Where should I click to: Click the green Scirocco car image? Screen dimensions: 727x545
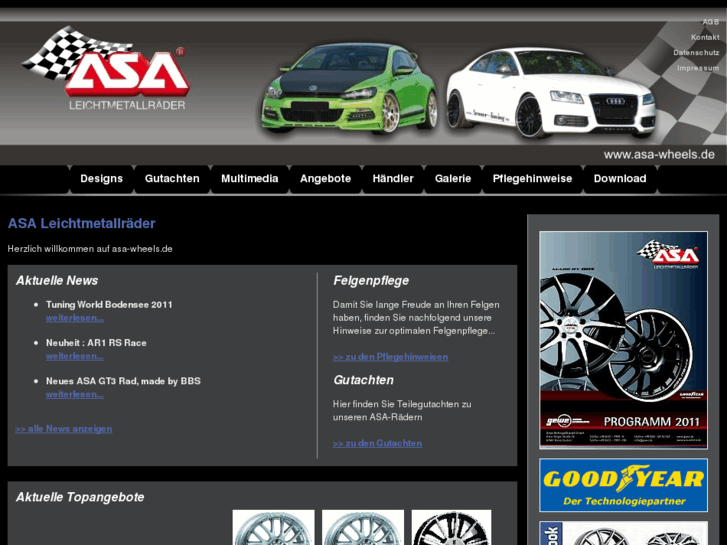point(349,88)
